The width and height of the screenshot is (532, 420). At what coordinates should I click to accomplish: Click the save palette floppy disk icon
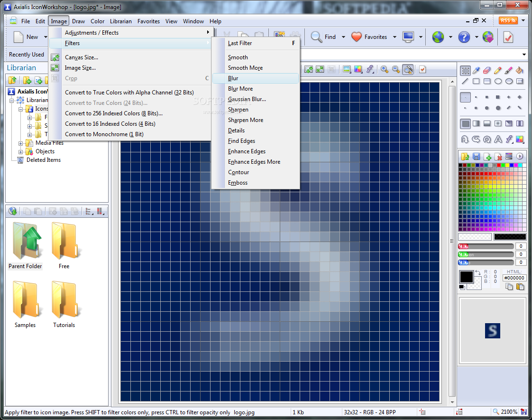(477, 157)
